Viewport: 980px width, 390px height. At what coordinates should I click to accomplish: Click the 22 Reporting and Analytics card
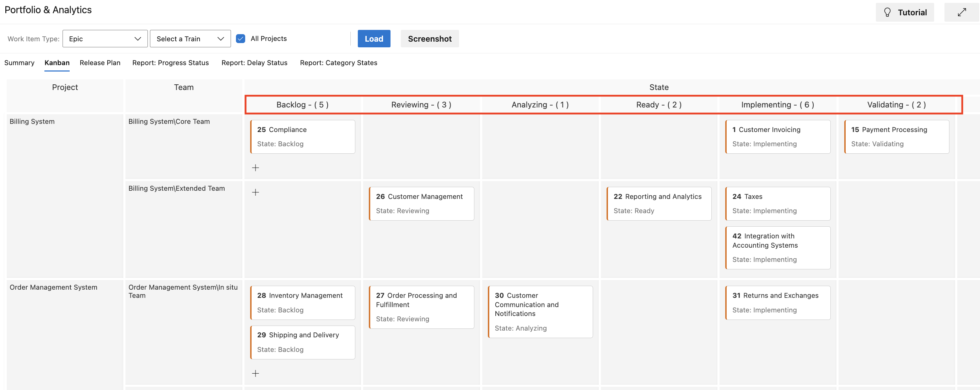point(658,204)
